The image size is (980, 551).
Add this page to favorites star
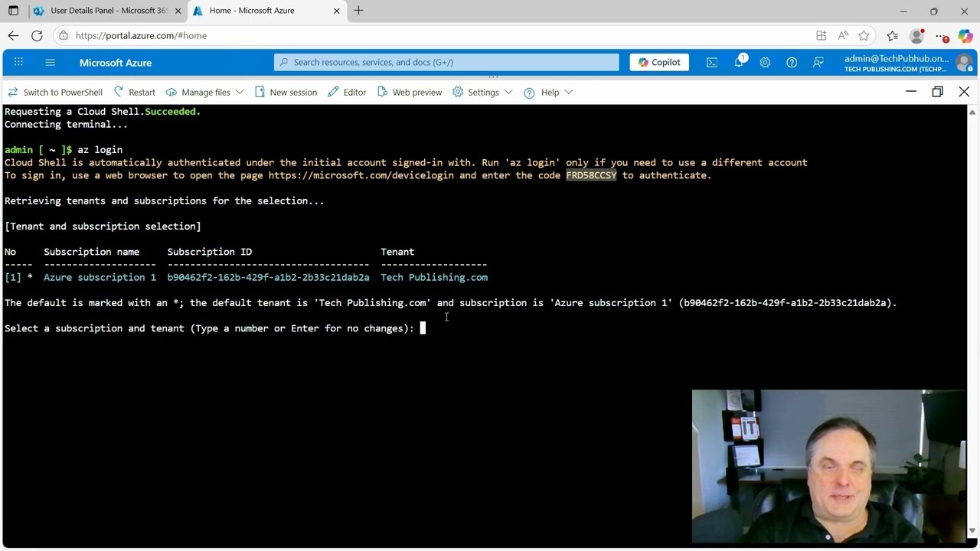(x=864, y=35)
